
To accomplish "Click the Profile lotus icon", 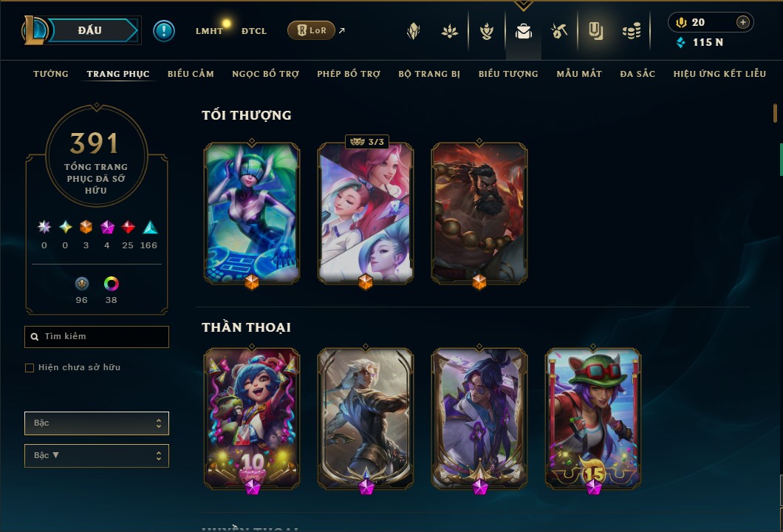I will [449, 32].
